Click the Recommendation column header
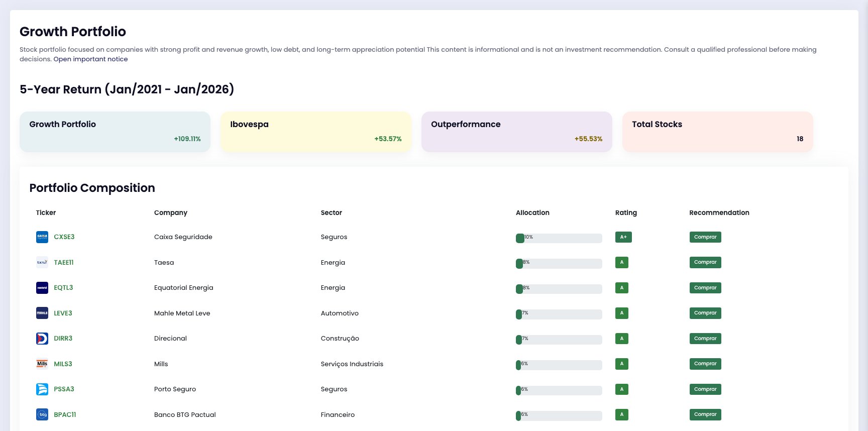 719,213
